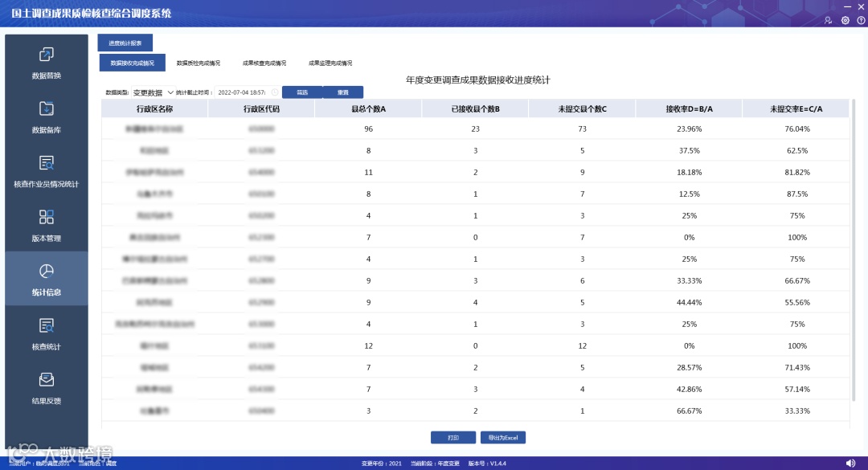
Task: Open the 结果反馈 mail icon
Action: (47, 380)
